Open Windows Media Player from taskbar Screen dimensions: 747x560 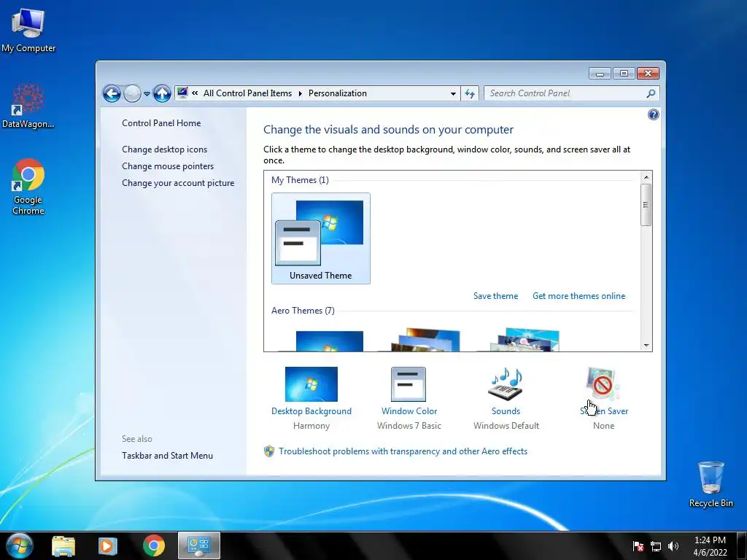pos(108,545)
